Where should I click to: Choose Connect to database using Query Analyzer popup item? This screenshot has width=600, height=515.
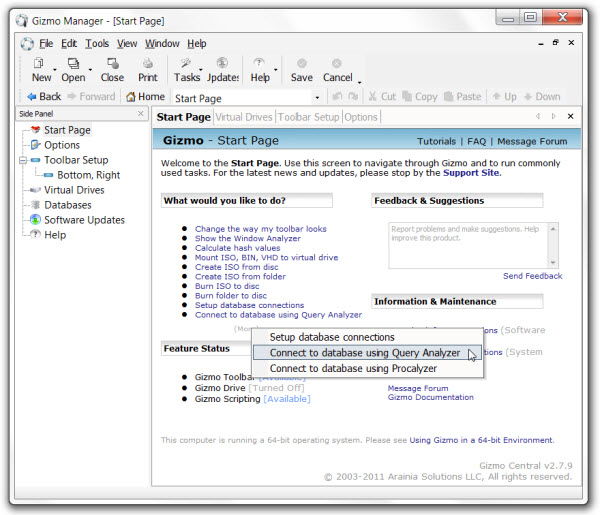tap(367, 353)
